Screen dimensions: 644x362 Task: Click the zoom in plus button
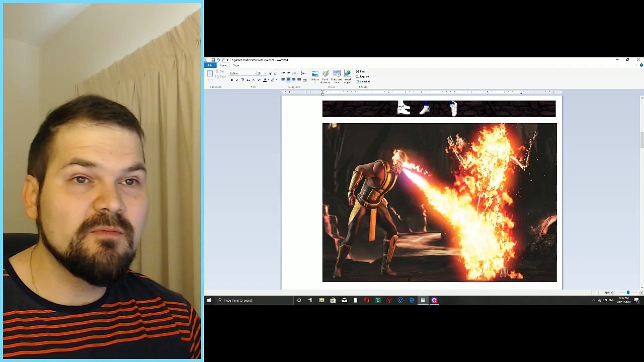pyautogui.click(x=641, y=293)
